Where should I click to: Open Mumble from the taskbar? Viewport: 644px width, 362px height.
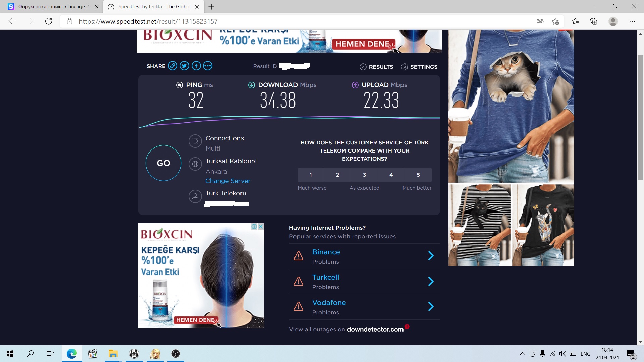(134, 354)
